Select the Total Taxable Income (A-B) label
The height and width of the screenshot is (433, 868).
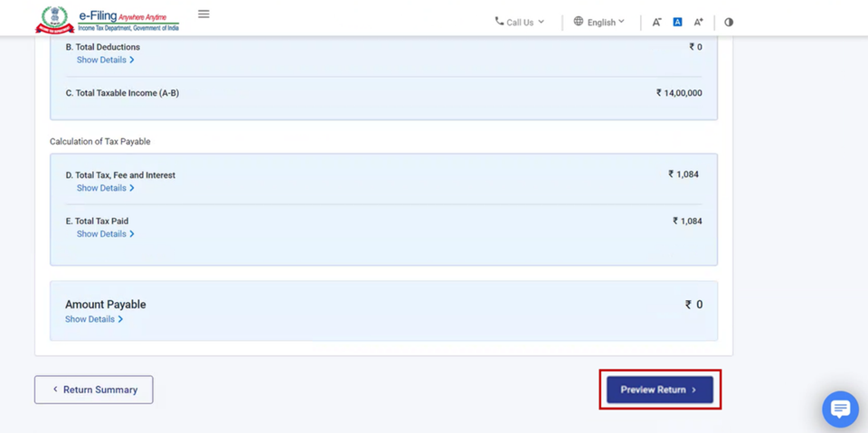[x=122, y=93]
